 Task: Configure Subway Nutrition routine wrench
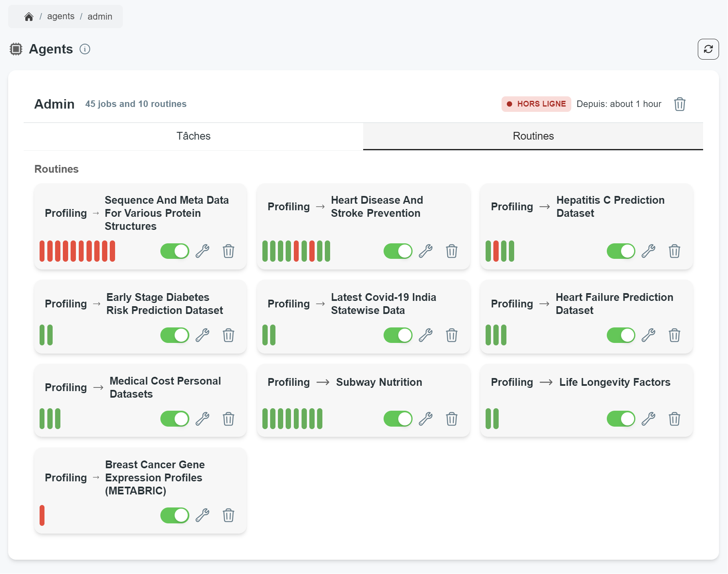tap(426, 419)
